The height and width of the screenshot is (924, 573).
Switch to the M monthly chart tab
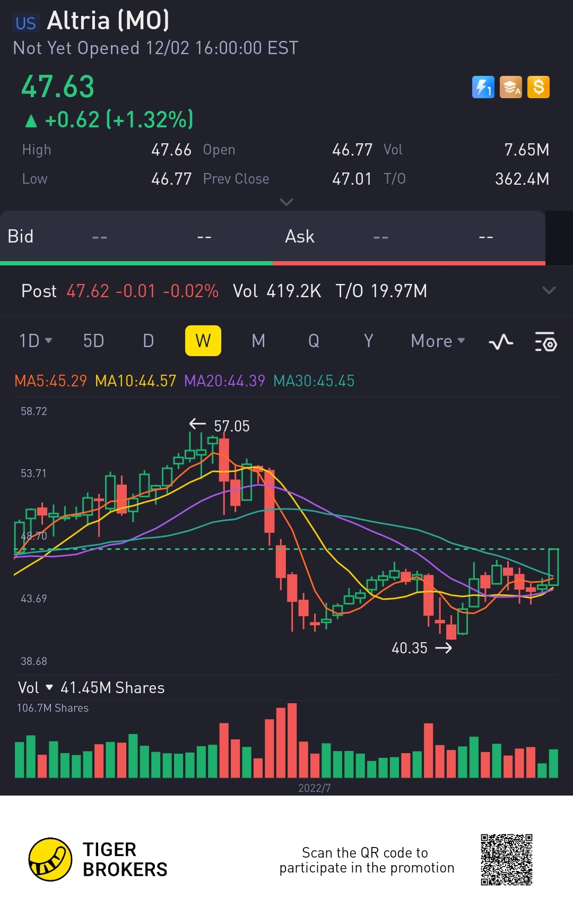[x=258, y=341]
